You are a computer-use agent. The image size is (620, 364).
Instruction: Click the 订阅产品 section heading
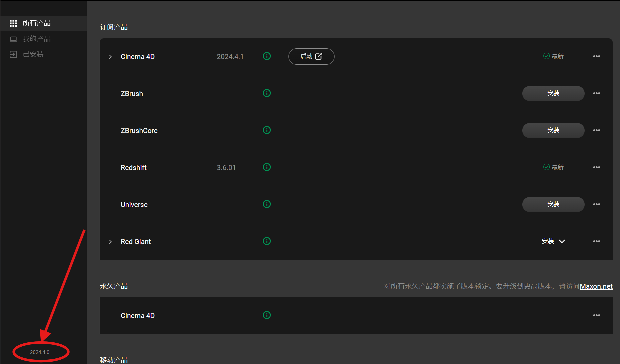coord(114,27)
